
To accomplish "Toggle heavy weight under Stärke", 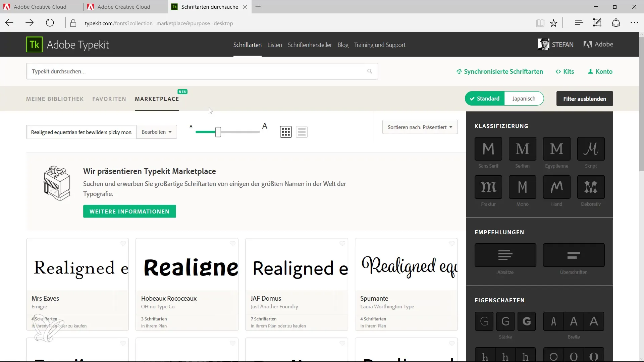I will point(527,321).
